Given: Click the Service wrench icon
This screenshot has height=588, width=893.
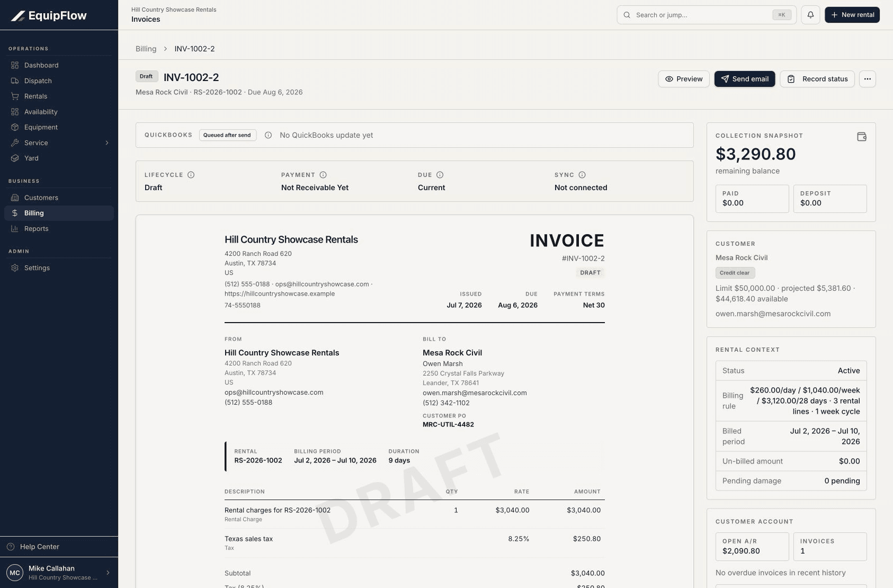Looking at the screenshot, I should (x=15, y=143).
